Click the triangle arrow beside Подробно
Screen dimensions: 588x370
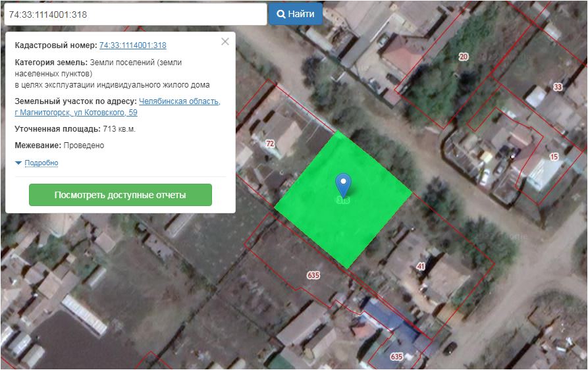(x=18, y=163)
